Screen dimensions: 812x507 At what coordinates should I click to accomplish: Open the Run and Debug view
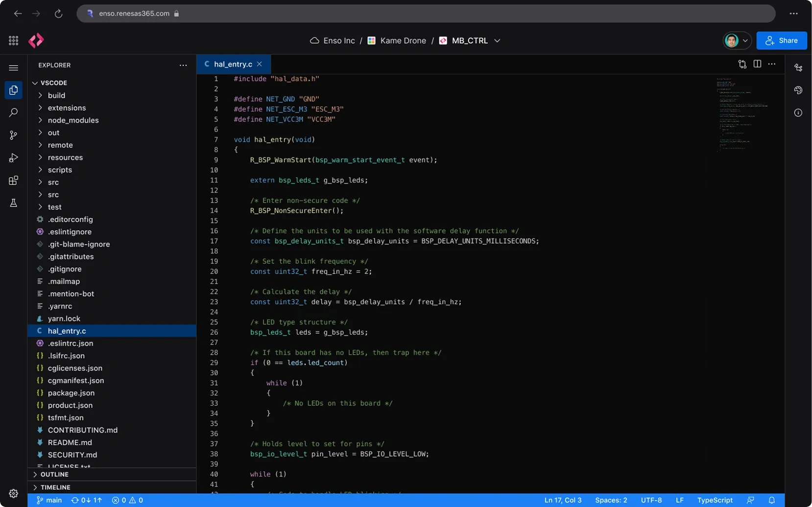[13, 158]
